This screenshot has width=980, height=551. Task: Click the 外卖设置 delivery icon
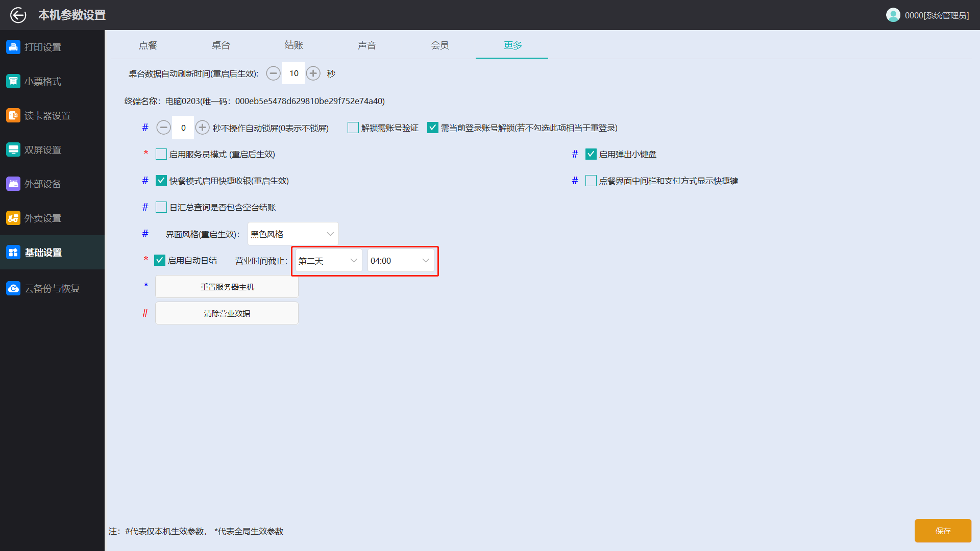click(13, 218)
